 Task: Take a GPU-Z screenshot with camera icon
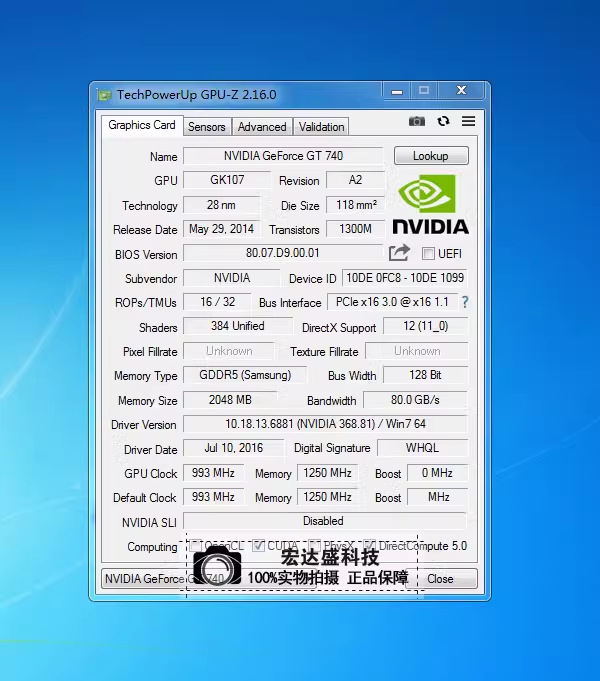click(x=417, y=121)
